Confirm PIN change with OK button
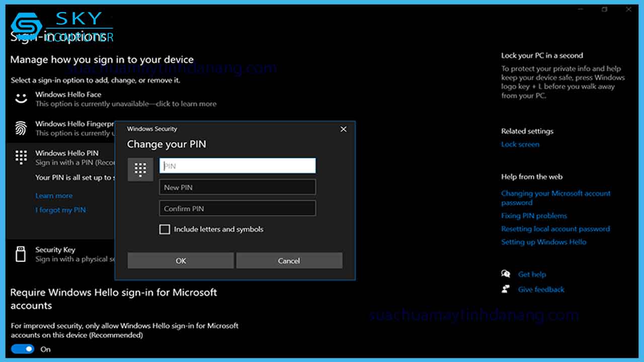 point(181,260)
